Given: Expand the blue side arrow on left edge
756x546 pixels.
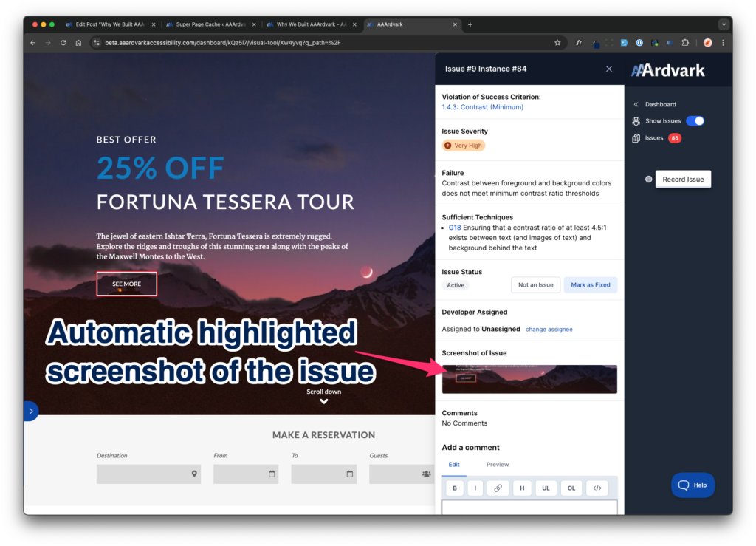Looking at the screenshot, I should 30,411.
